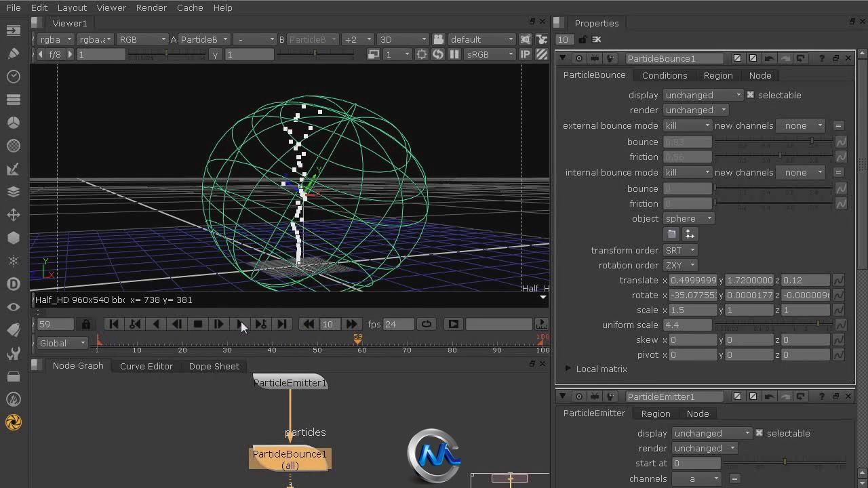Toggle ParticleBounce1 selectable checkbox
This screenshot has height=488, width=868.
[750, 95]
